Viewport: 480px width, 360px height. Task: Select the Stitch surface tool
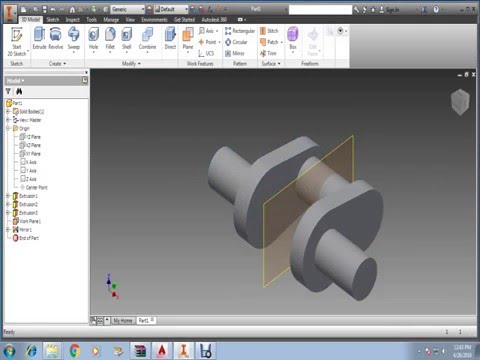(269, 31)
